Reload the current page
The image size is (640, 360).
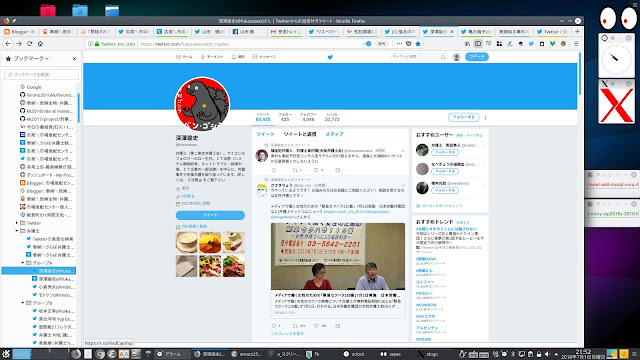29,44
